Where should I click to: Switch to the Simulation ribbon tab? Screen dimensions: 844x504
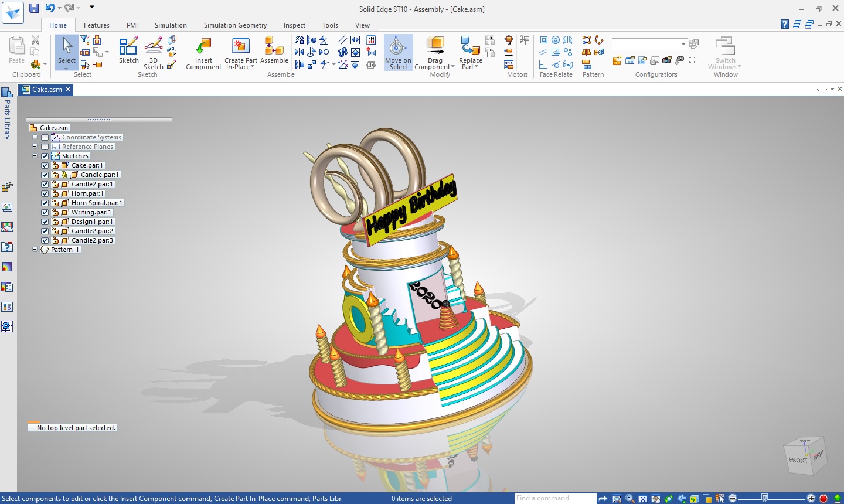pos(171,25)
